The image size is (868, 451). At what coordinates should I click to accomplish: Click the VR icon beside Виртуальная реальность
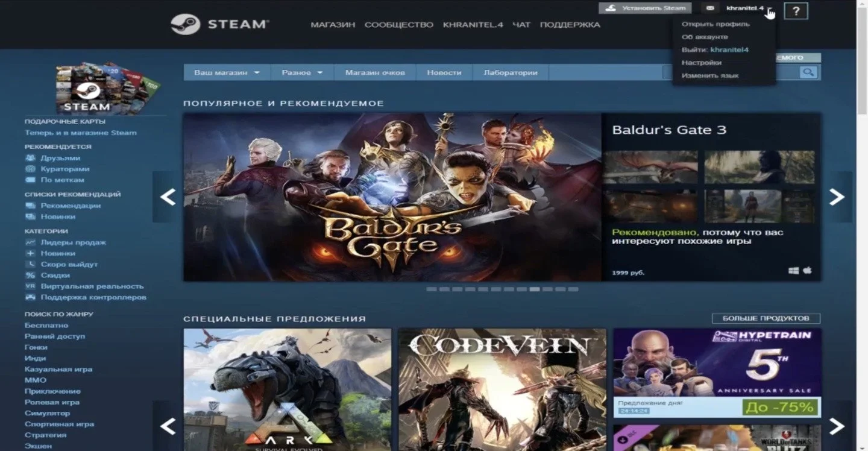coord(30,286)
